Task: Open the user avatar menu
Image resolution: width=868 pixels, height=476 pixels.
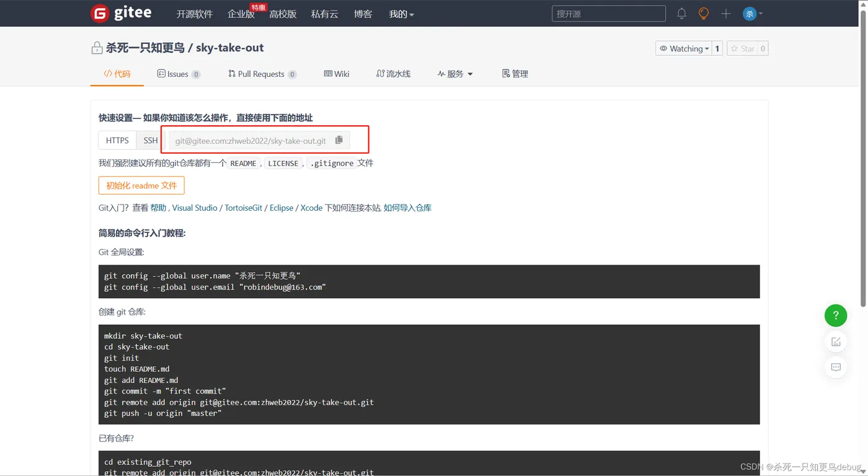Action: click(x=753, y=14)
